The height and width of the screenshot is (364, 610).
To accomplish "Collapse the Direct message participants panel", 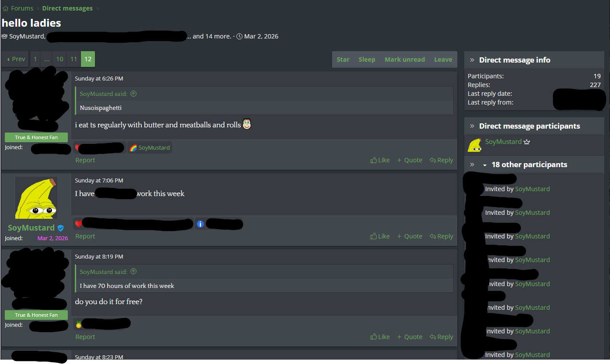I will tap(472, 126).
